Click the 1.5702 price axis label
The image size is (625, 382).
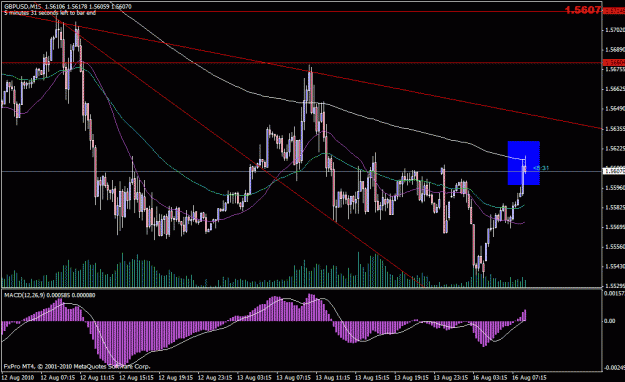[x=614, y=30]
